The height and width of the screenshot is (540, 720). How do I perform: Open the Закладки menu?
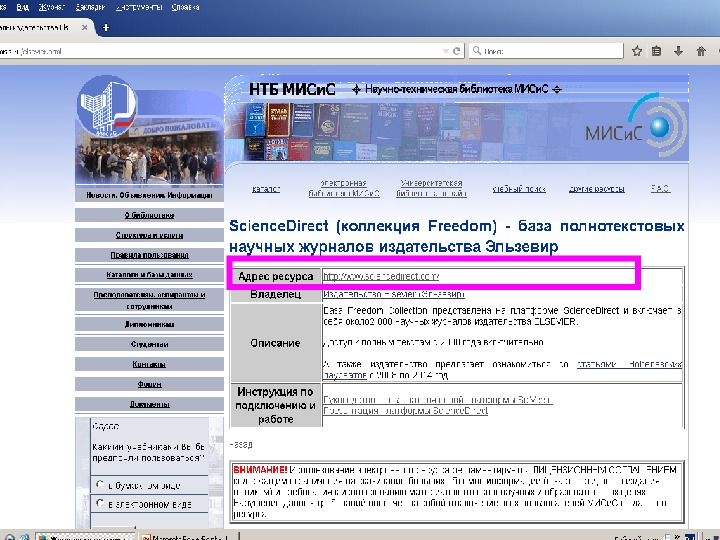point(90,7)
